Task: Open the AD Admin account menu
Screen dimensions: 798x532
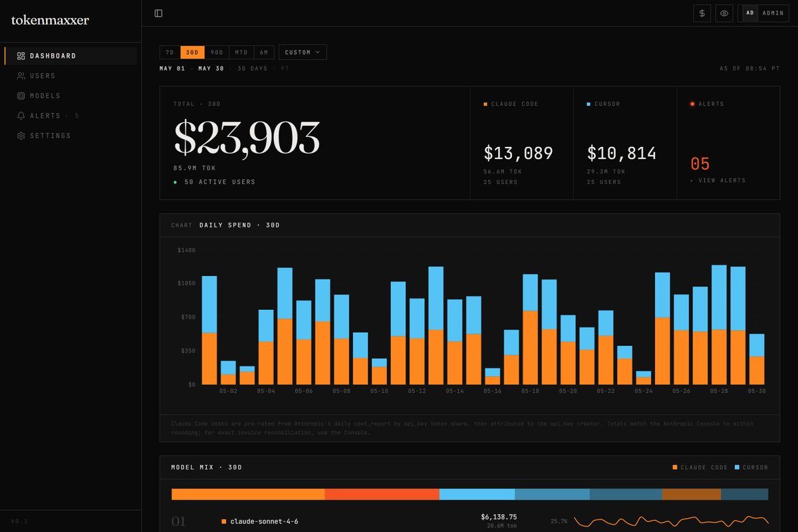Action: tap(763, 13)
